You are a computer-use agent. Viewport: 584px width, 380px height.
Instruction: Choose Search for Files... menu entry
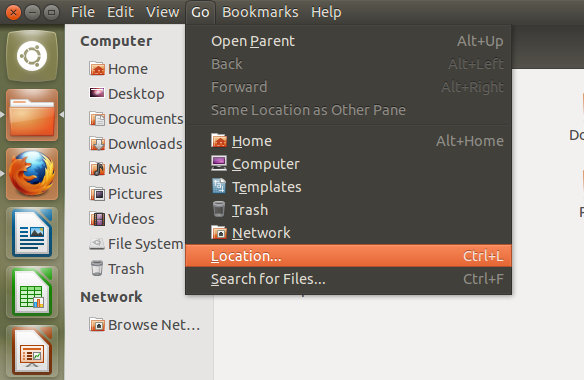click(349, 279)
